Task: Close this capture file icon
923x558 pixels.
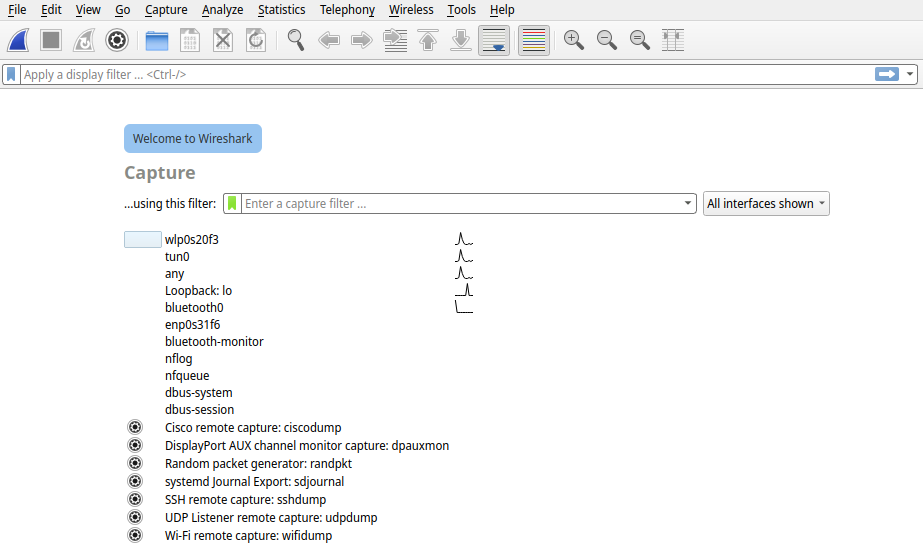Action: tap(223, 40)
